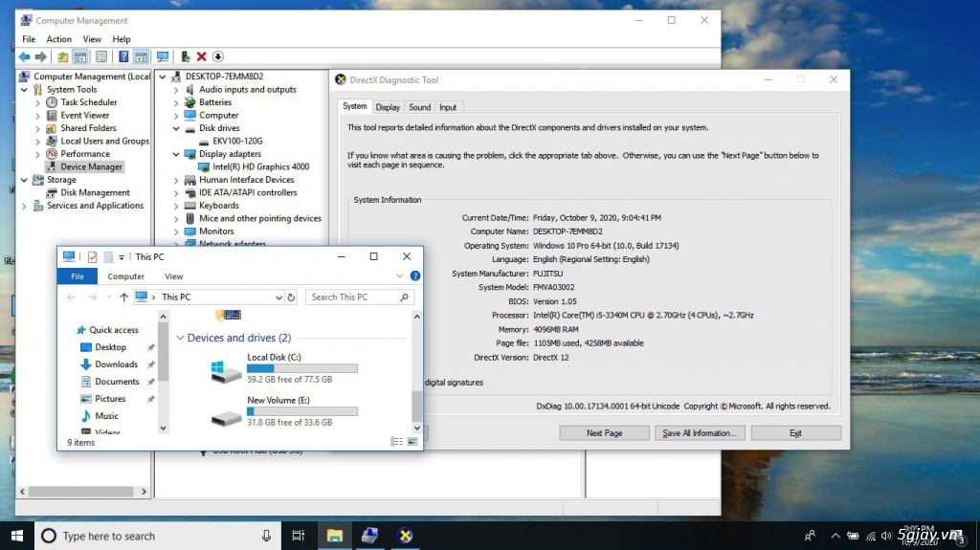Expand the ribbon with the chevron
This screenshot has width=980, height=550.
399,275
